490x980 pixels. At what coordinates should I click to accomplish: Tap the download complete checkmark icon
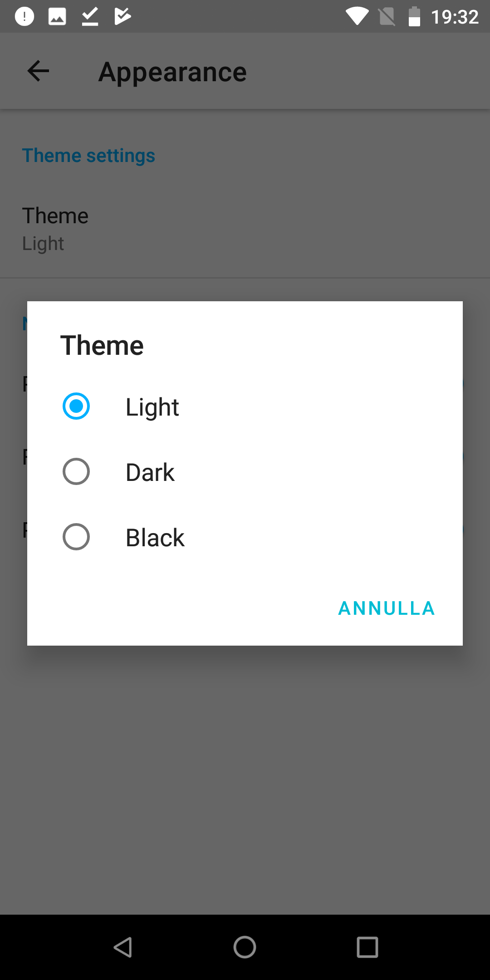tap(90, 17)
